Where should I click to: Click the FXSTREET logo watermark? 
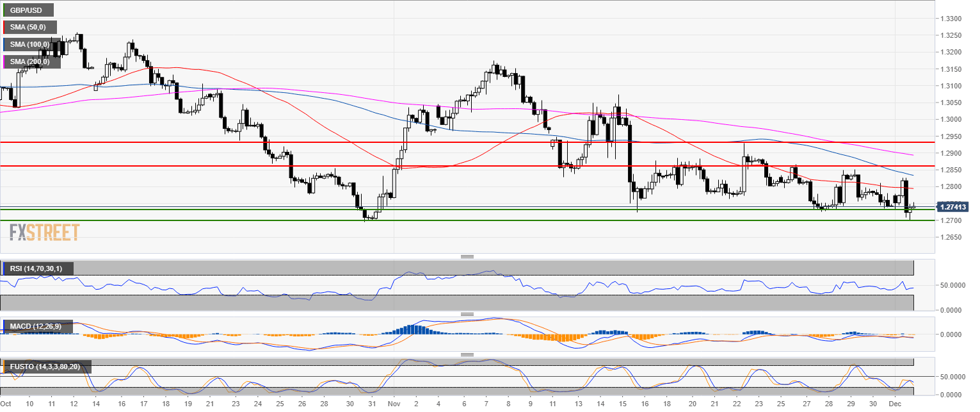tap(44, 232)
